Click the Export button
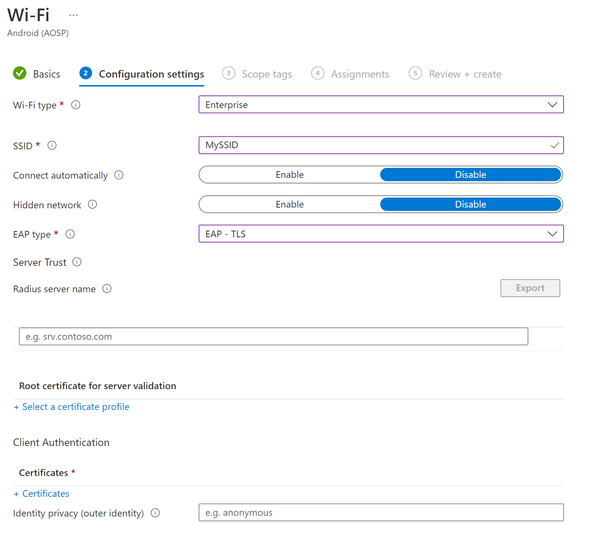The height and width of the screenshot is (554, 600). pyautogui.click(x=530, y=288)
